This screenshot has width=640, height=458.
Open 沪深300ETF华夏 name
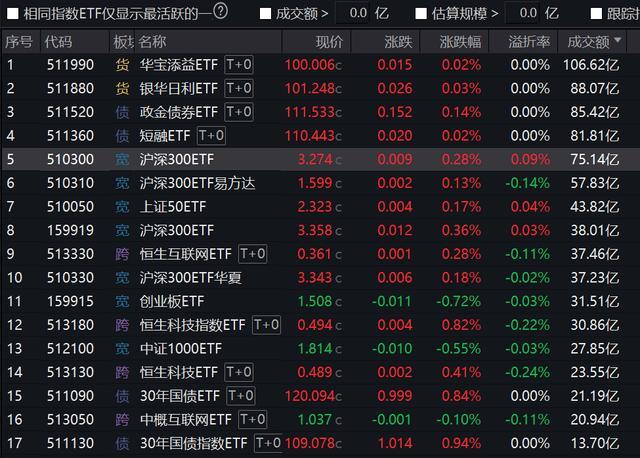191,278
